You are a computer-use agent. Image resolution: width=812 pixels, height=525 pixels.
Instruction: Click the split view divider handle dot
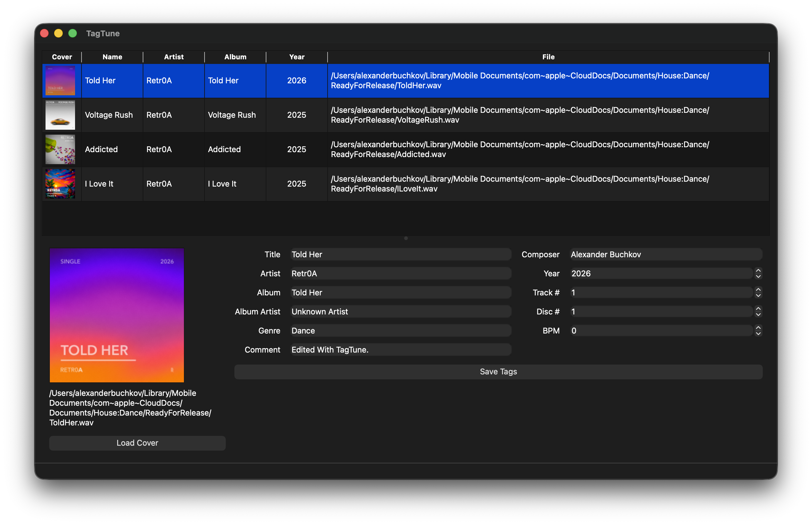pyautogui.click(x=406, y=238)
